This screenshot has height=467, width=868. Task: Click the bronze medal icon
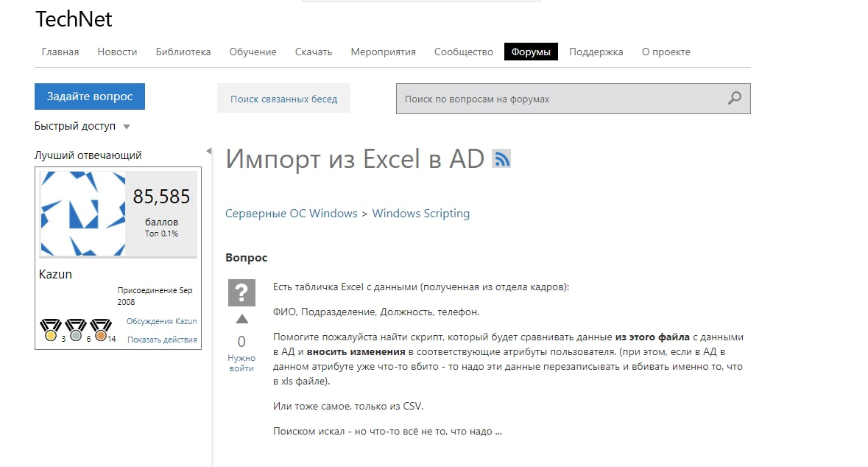101,329
